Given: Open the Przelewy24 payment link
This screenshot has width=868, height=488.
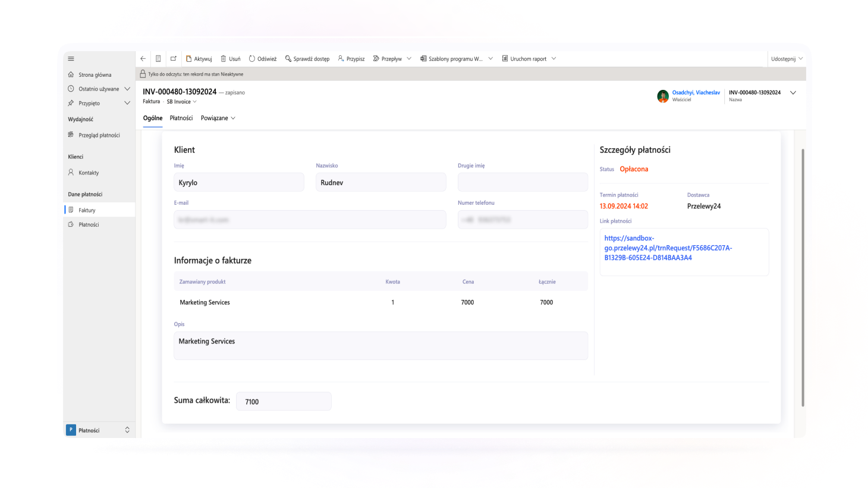Looking at the screenshot, I should [668, 248].
